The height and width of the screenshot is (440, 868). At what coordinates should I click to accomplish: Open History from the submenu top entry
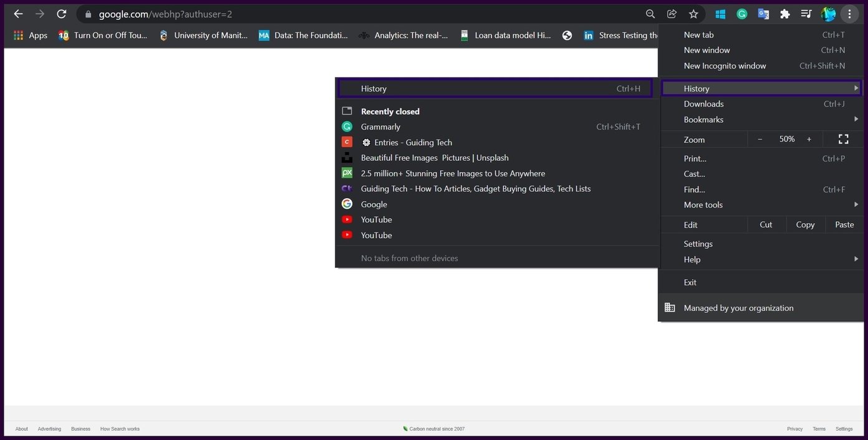pos(496,88)
